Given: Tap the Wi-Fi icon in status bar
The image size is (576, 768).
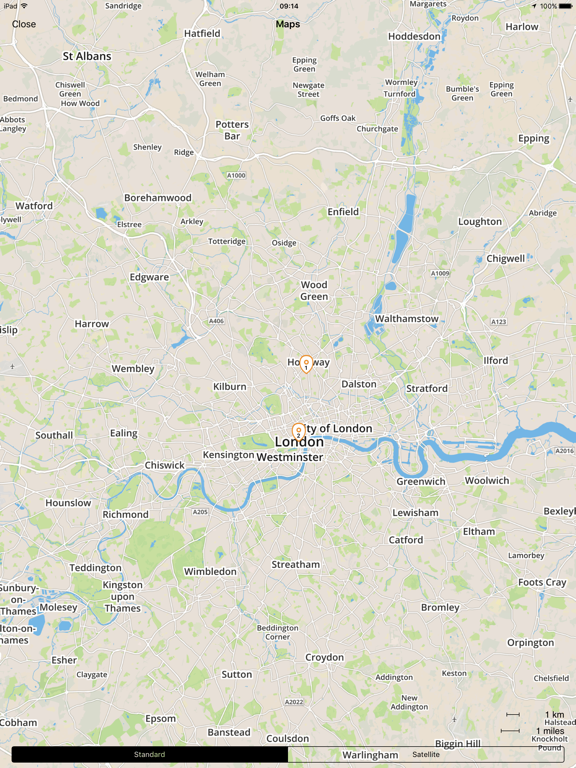Looking at the screenshot, I should click(24, 6).
